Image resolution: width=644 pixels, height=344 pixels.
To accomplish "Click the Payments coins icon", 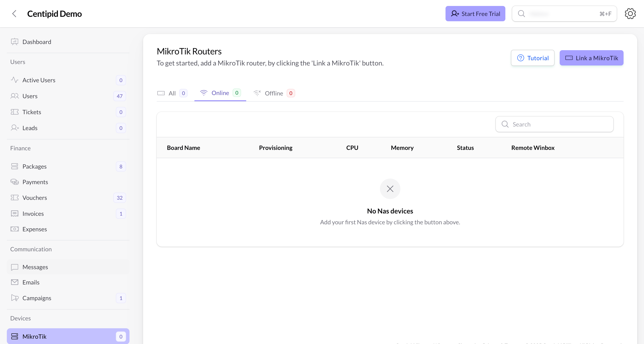I will (14, 182).
